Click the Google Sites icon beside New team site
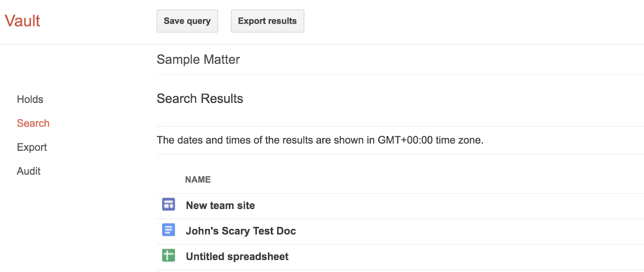Screen dimensions: 644x272 coord(168,205)
